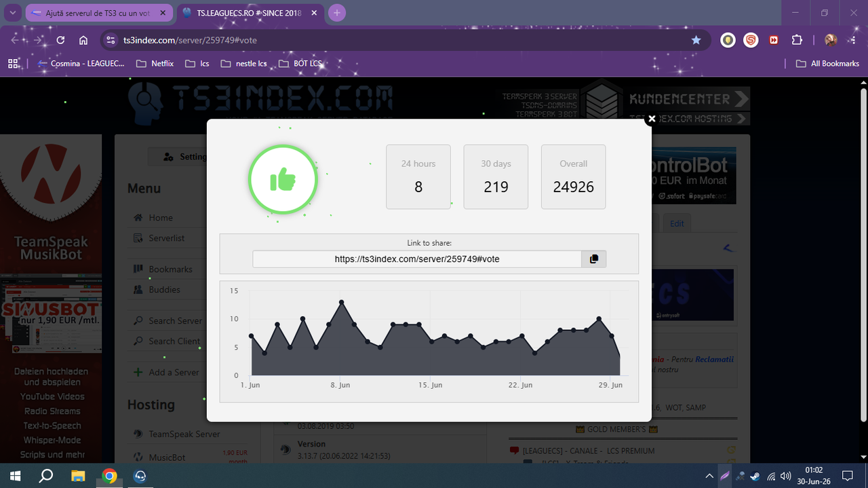This screenshot has width=868, height=488.
Task: Open the Chrome profile avatar
Action: pos(831,40)
